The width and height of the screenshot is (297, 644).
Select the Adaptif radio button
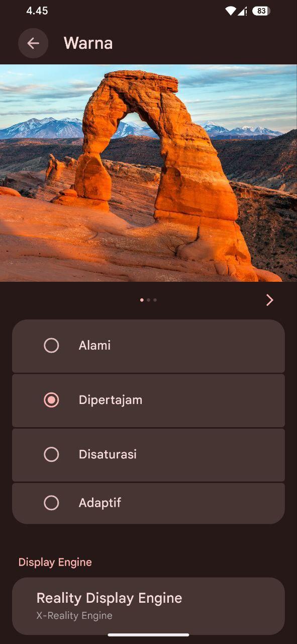pyautogui.click(x=51, y=503)
